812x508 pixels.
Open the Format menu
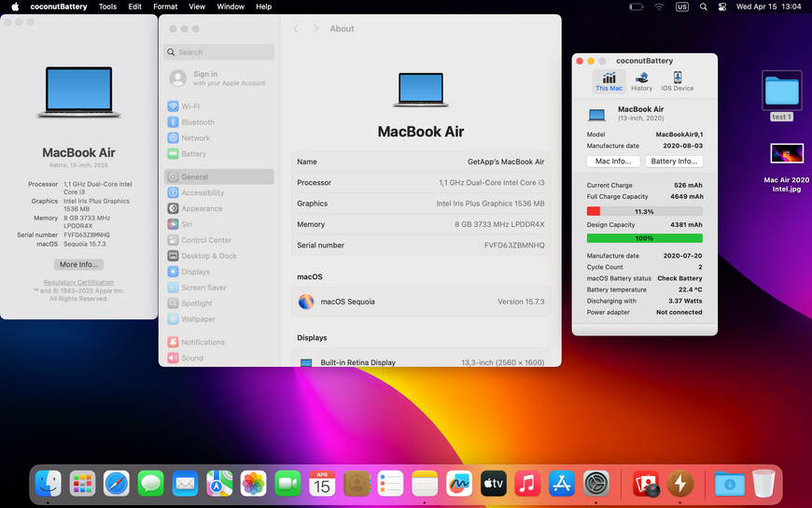(165, 7)
